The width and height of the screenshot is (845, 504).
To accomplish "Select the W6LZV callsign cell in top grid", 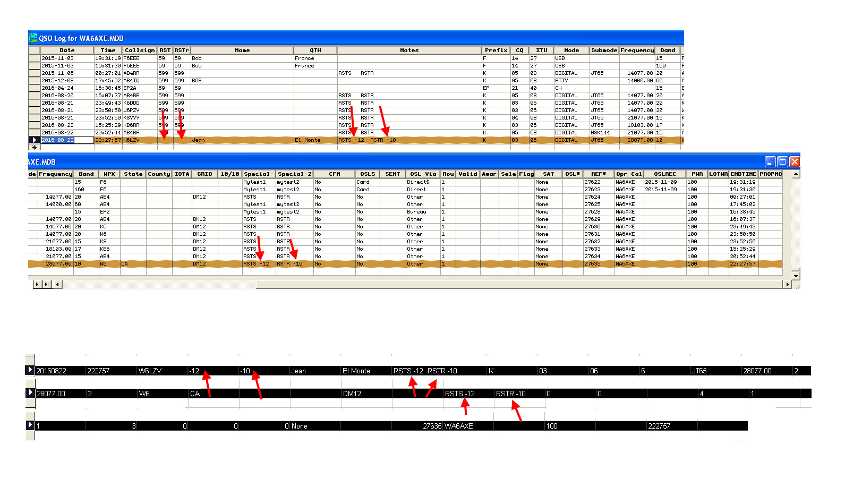I will 139,140.
